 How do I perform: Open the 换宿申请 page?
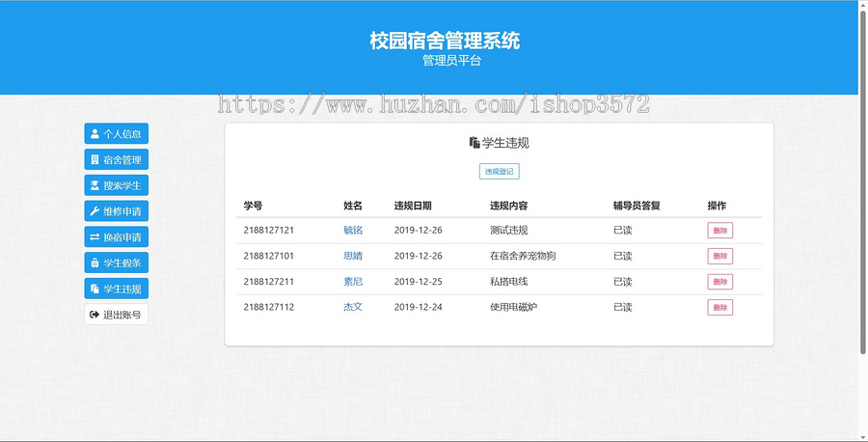117,237
